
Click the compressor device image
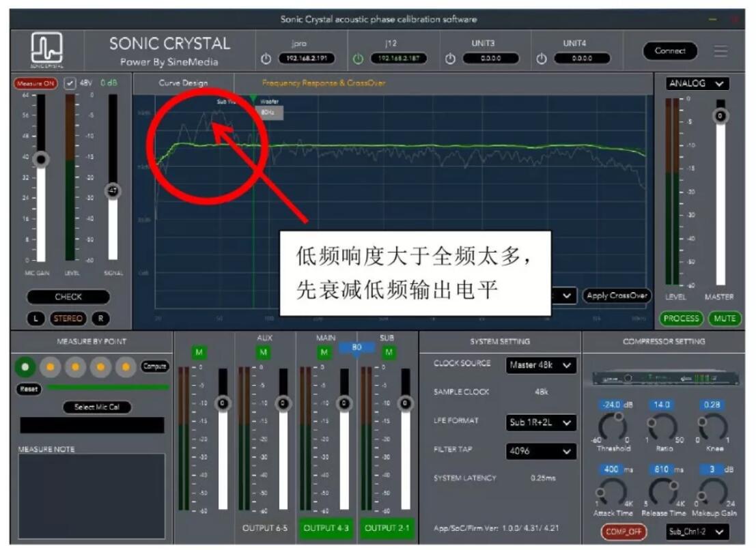pyautogui.click(x=665, y=379)
